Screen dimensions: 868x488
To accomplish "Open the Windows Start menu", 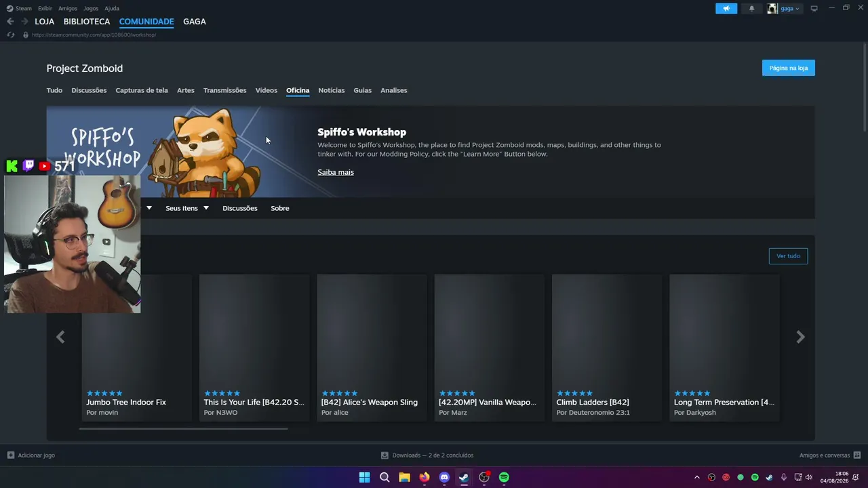I will (x=364, y=477).
